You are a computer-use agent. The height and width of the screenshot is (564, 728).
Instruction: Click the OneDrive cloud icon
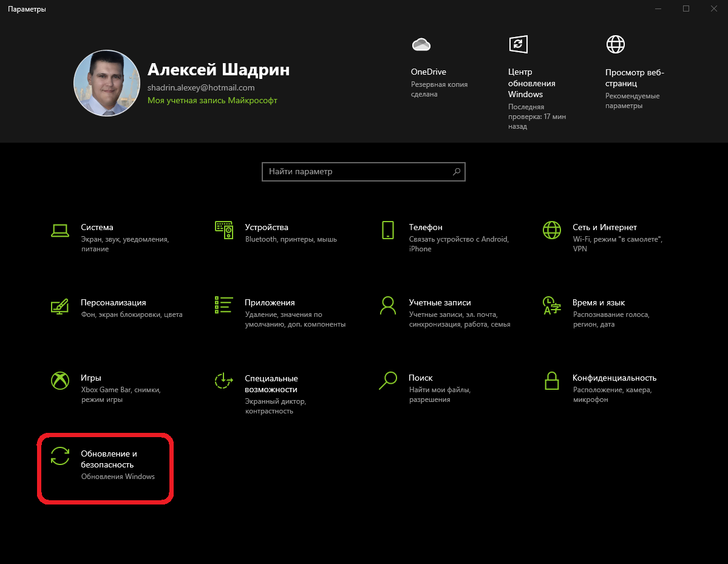coord(421,44)
